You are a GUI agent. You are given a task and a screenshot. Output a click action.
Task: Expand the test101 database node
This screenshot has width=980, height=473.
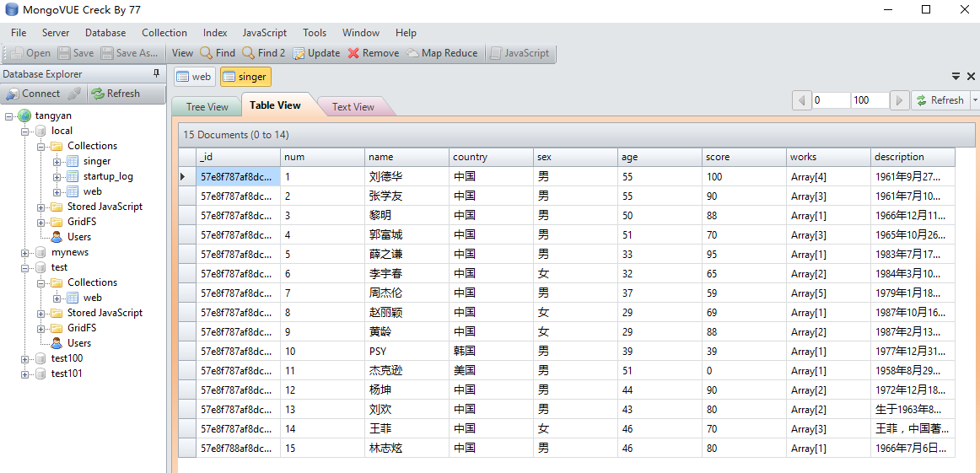pos(25,374)
